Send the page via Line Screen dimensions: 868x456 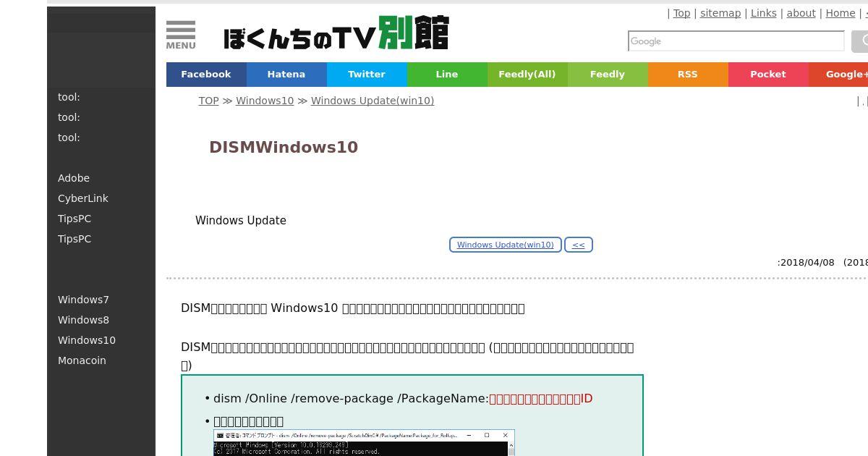(x=447, y=75)
